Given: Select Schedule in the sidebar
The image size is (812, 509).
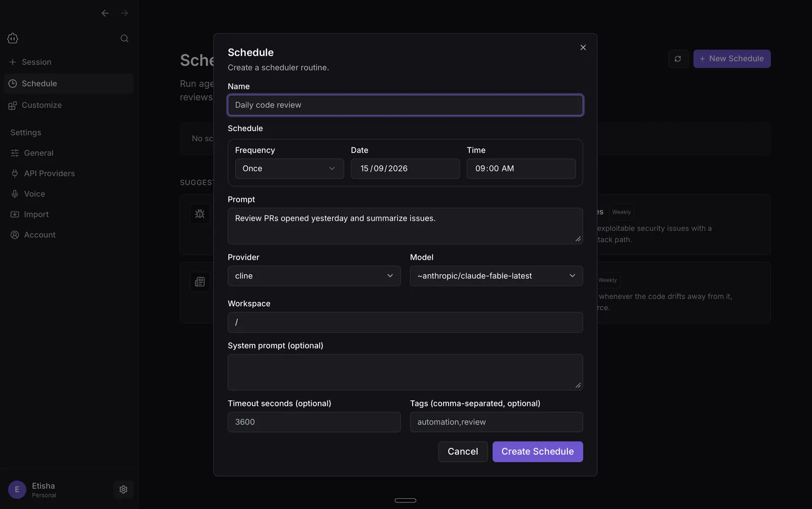Looking at the screenshot, I should point(69,83).
